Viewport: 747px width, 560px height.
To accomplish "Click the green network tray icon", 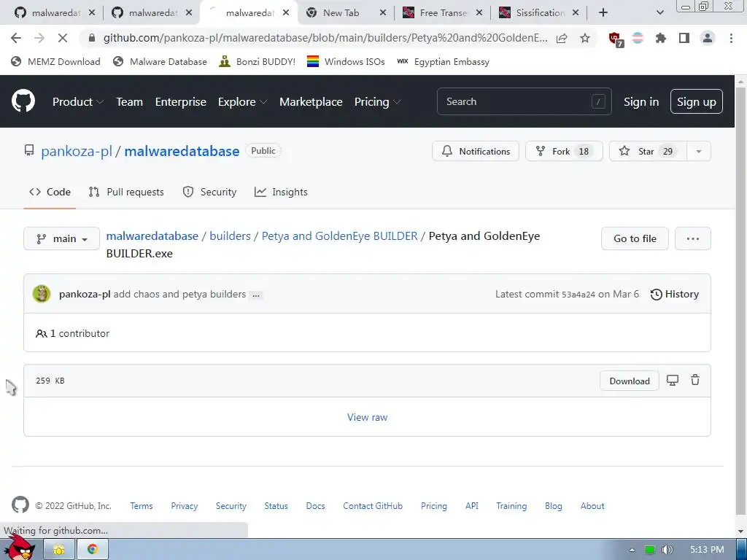I will point(650,550).
